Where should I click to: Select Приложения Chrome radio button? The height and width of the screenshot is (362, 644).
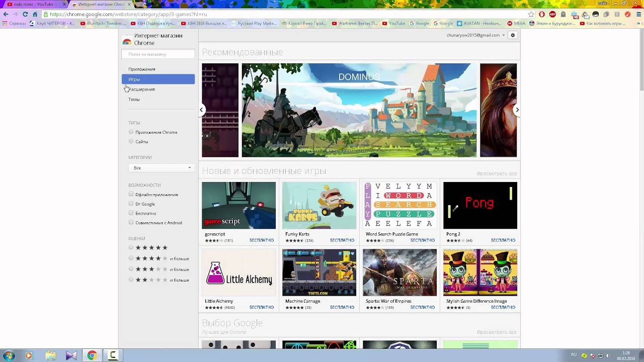point(131,132)
